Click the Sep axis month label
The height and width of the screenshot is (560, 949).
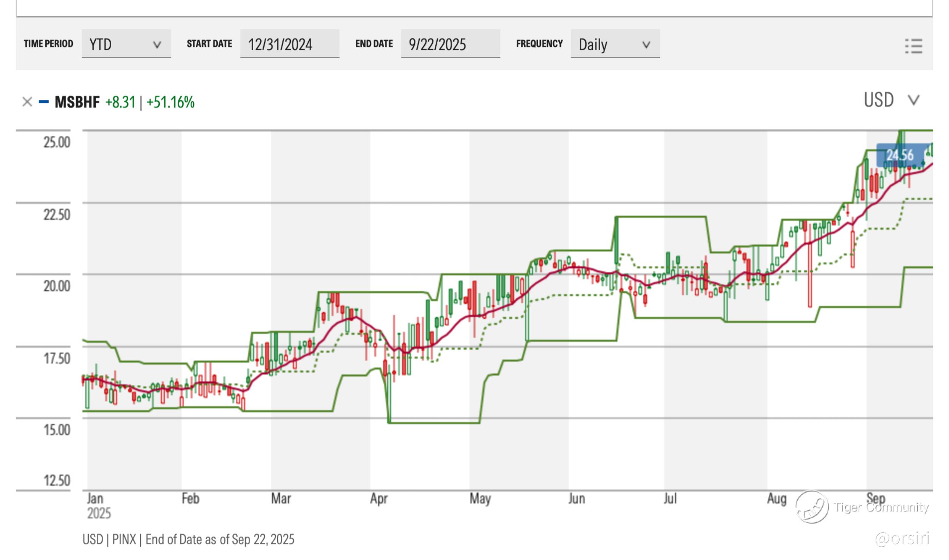(875, 498)
